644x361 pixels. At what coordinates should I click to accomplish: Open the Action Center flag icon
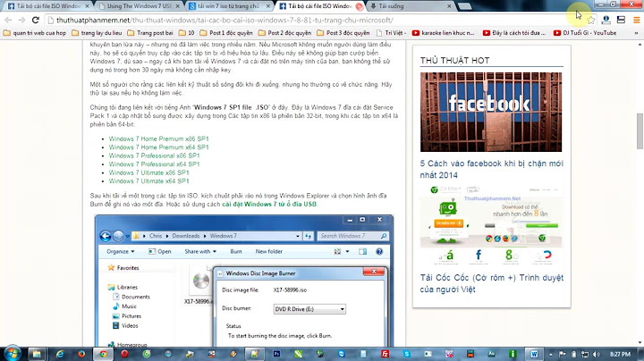click(x=563, y=354)
